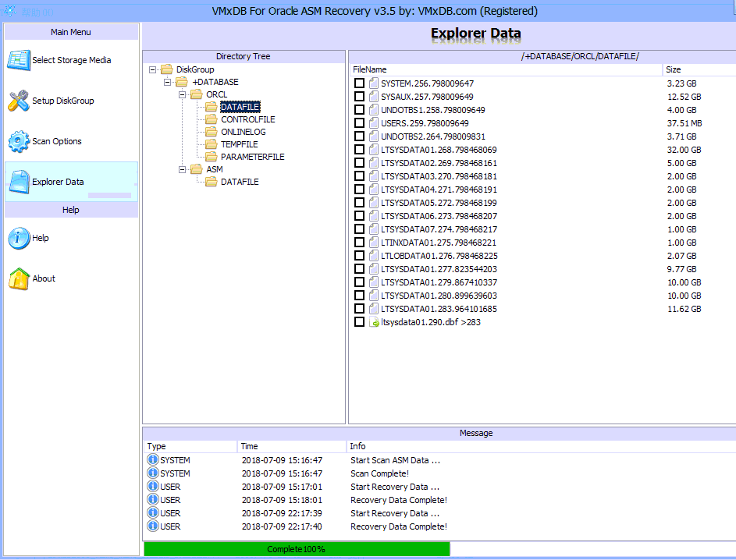
Task: Click the Scan Options gear icon
Action: (x=19, y=141)
